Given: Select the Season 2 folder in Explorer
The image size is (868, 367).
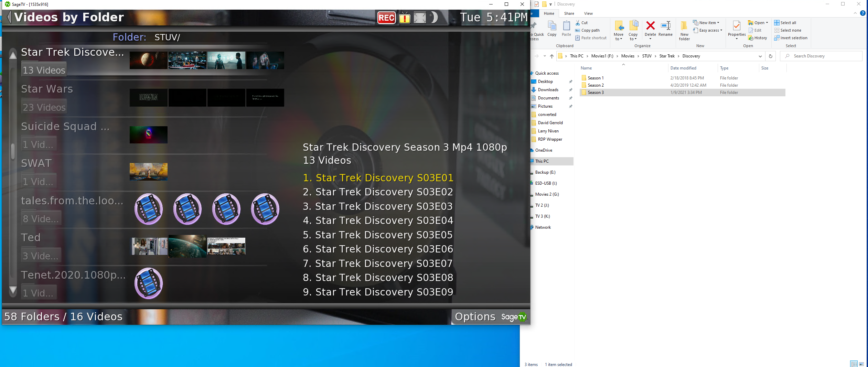Looking at the screenshot, I should pos(682,85).
